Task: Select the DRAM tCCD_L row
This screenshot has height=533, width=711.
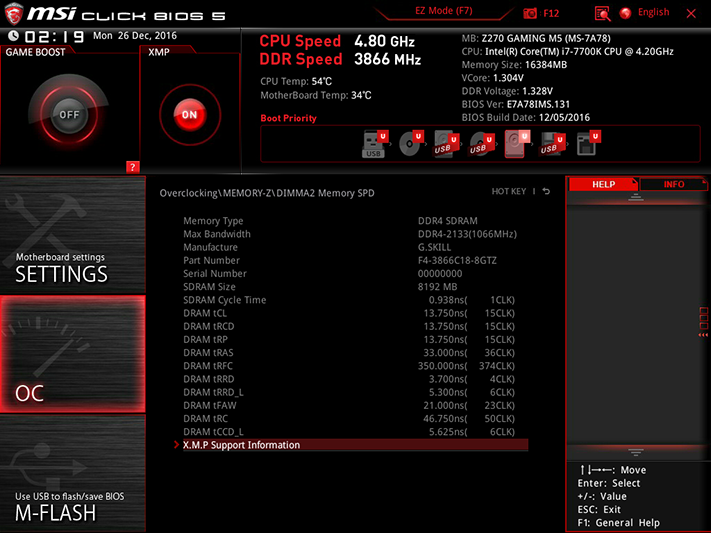Action: pyautogui.click(x=351, y=431)
